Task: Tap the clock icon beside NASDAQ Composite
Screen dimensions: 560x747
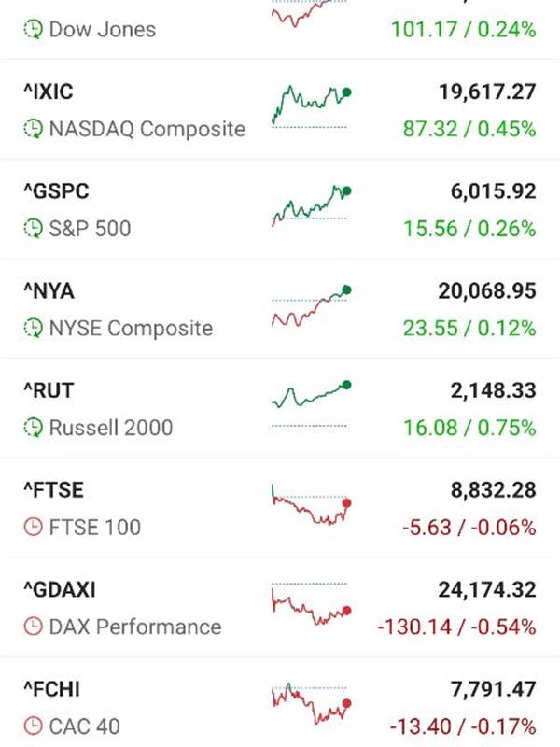Action: tap(34, 129)
